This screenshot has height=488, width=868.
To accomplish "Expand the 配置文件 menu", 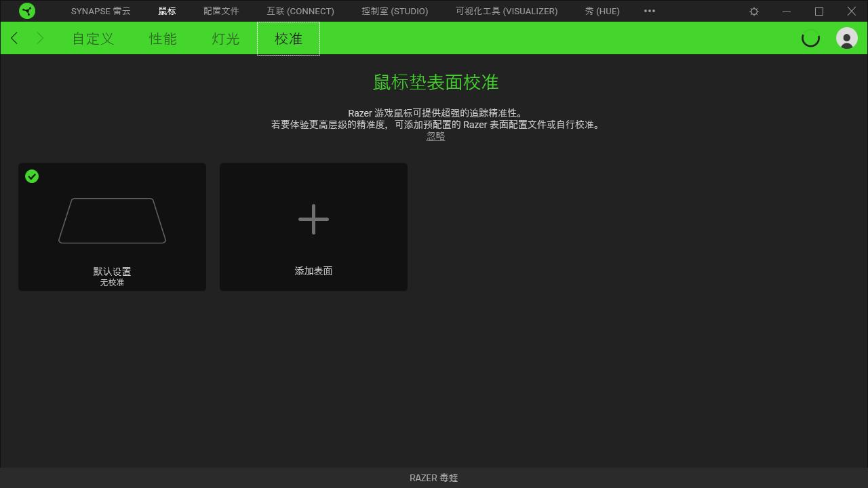I will (221, 11).
